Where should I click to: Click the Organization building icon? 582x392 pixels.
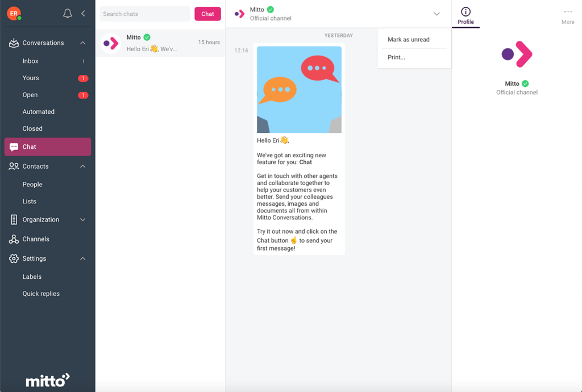coord(14,219)
